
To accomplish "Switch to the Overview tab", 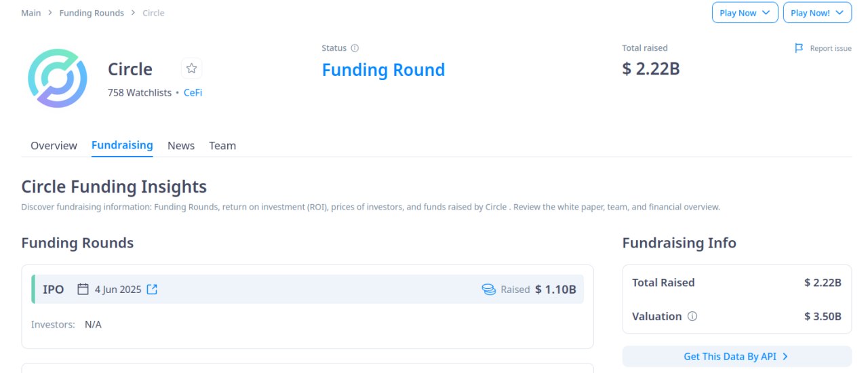I will pos(54,146).
